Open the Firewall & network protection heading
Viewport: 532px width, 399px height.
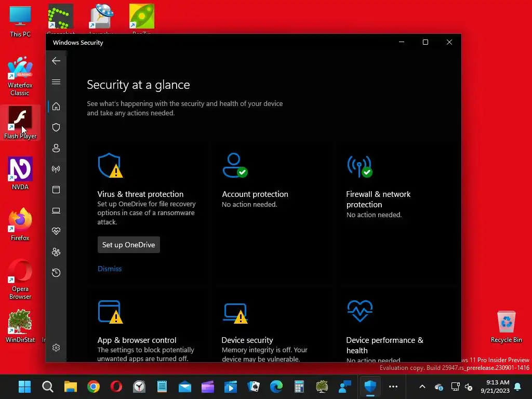[x=378, y=199]
